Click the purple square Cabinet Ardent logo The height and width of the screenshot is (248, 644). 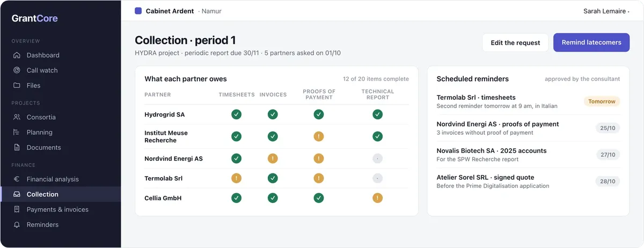coord(138,11)
